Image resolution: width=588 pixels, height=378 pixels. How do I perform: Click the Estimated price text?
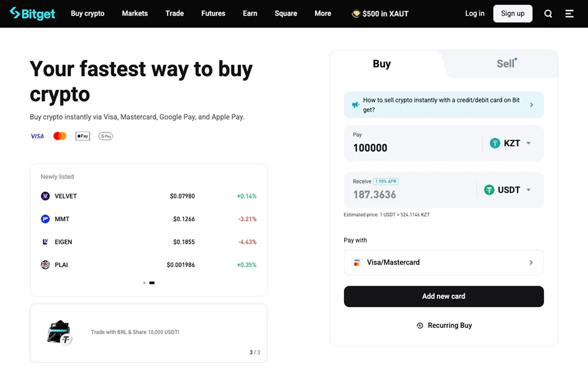pyautogui.click(x=387, y=214)
